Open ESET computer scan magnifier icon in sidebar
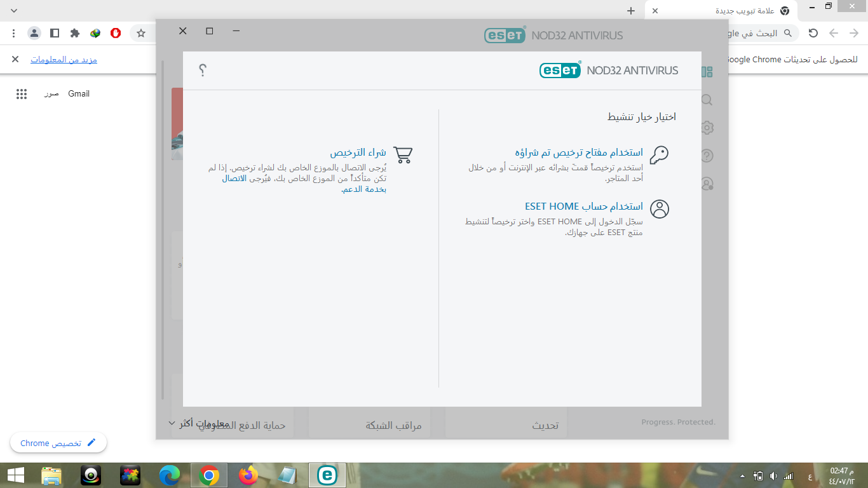This screenshot has width=868, height=488. point(707,100)
